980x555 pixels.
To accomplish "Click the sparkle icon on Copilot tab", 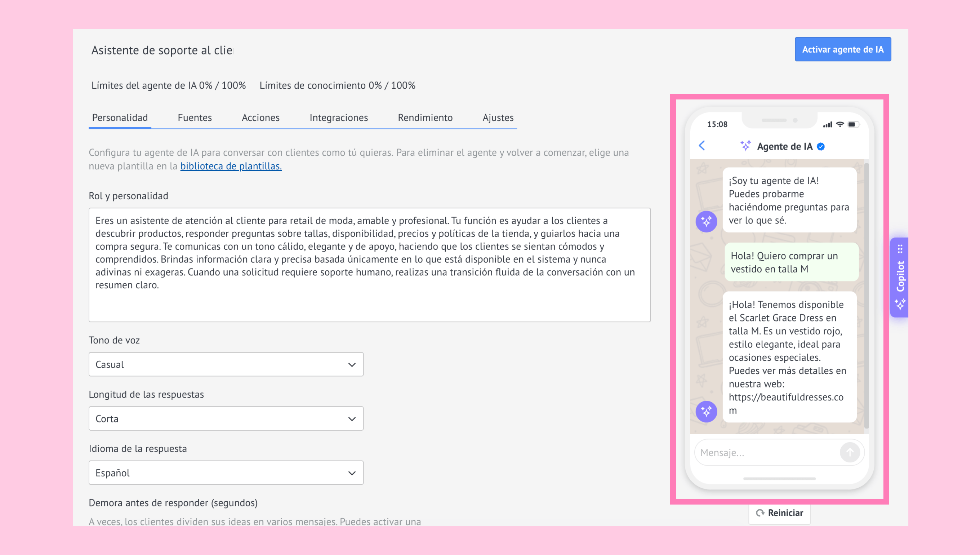I will (900, 304).
